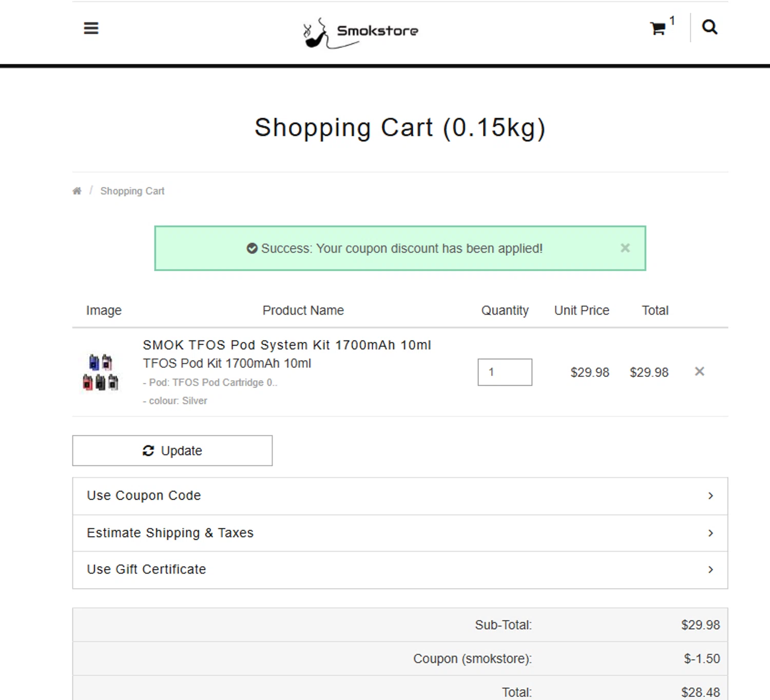This screenshot has width=770, height=700.
Task: Go to the Smokstore logo homepage
Action: click(360, 32)
